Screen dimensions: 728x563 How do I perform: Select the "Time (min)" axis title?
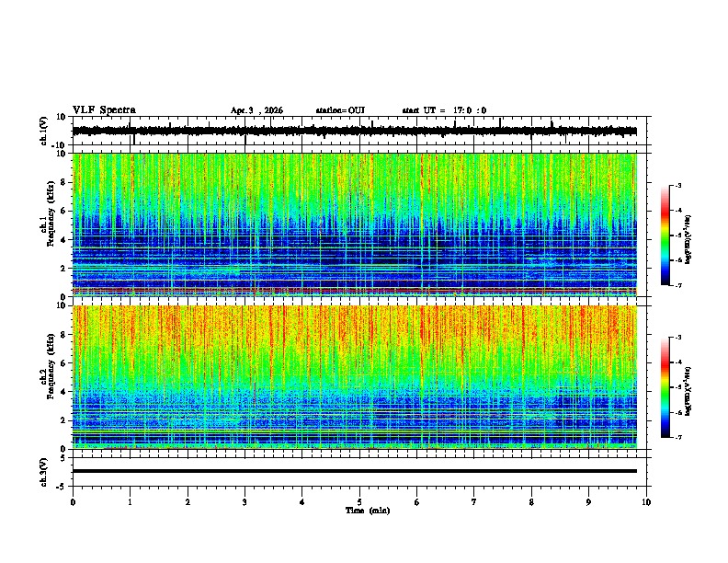[x=368, y=511]
